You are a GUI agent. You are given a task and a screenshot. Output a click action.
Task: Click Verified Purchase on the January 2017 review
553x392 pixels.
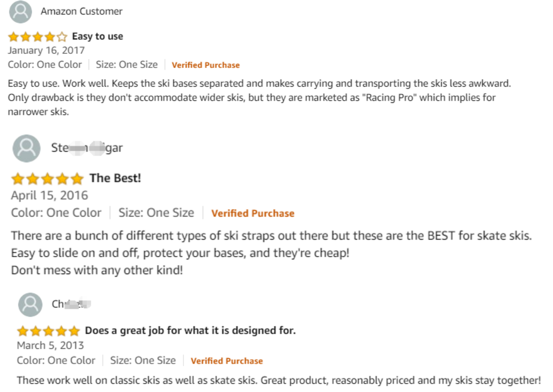tap(206, 65)
